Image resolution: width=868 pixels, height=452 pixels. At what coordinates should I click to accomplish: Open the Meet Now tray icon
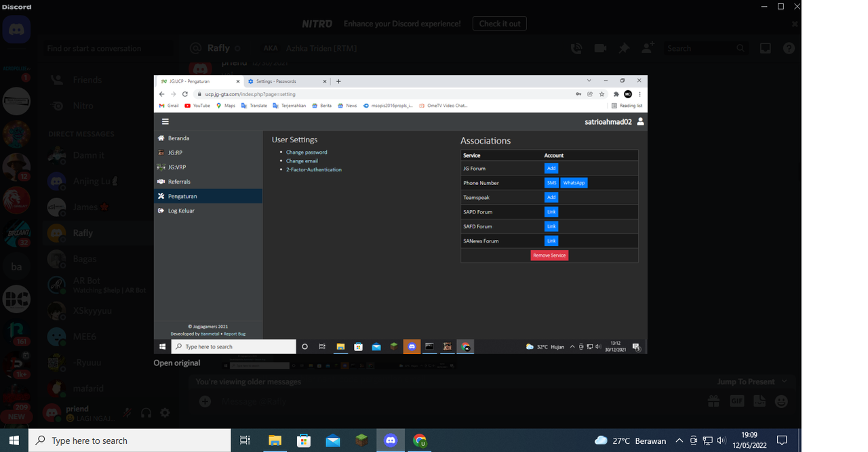pyautogui.click(x=694, y=440)
